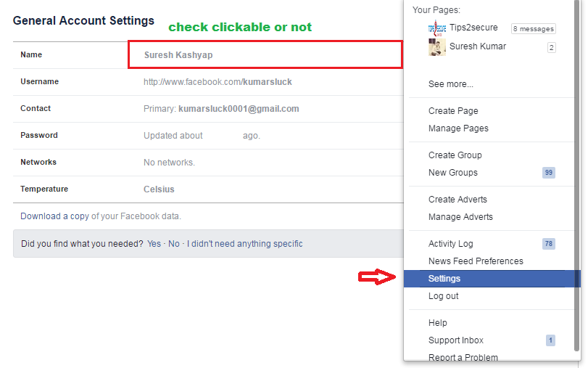
Task: Open Create Group menu item
Action: point(455,155)
